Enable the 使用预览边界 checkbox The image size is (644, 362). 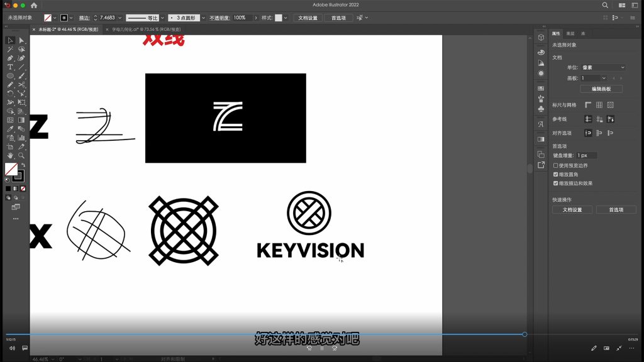pyautogui.click(x=555, y=165)
